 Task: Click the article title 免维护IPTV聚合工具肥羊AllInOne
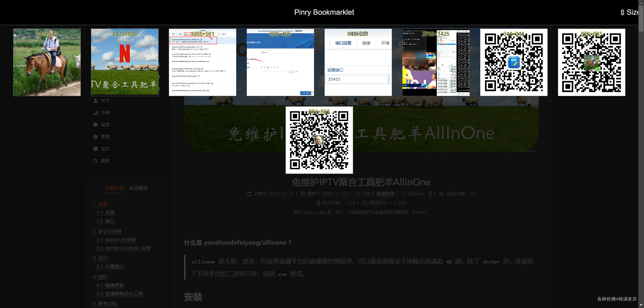tap(361, 182)
